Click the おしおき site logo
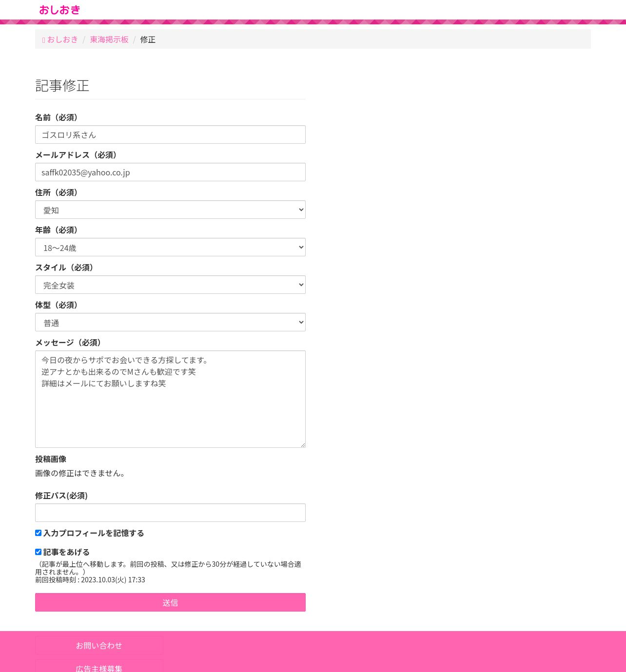626x672 pixels. pos(59,10)
